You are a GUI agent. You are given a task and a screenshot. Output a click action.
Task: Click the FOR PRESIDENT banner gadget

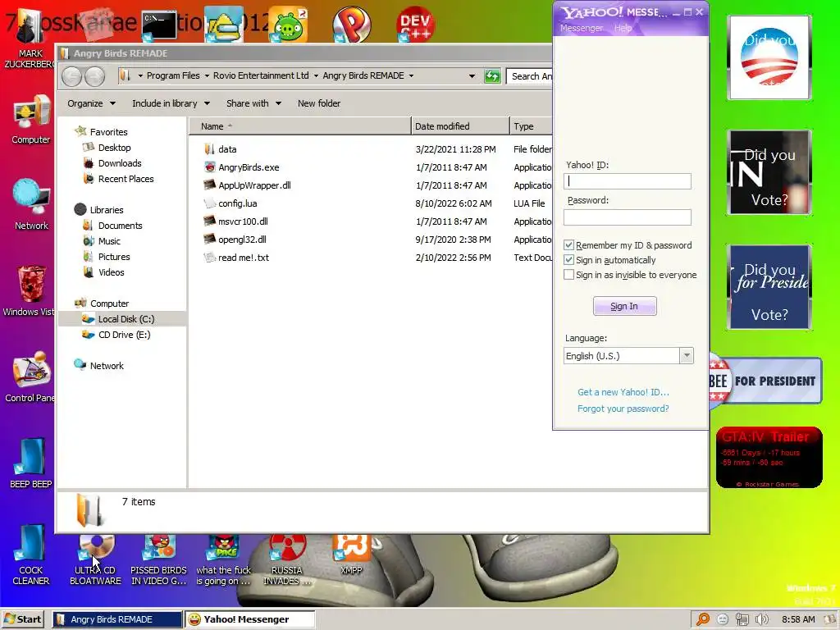766,381
